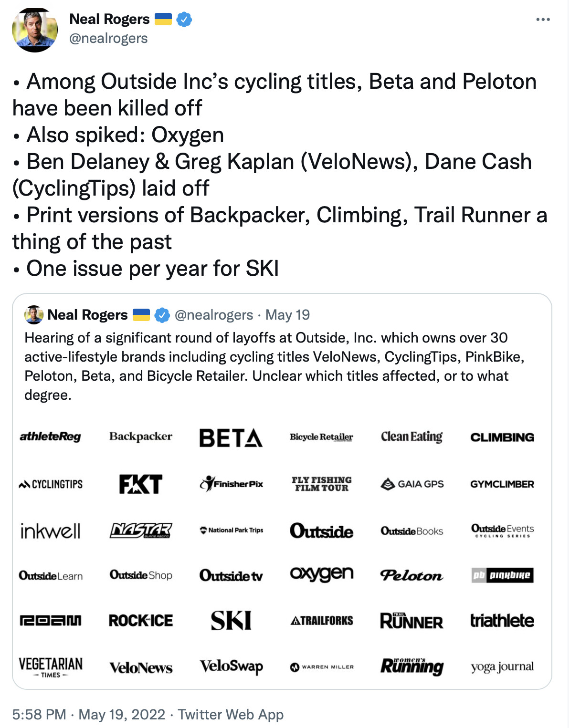Click the Peloton script logo
This screenshot has width=570, height=728.
click(x=412, y=575)
